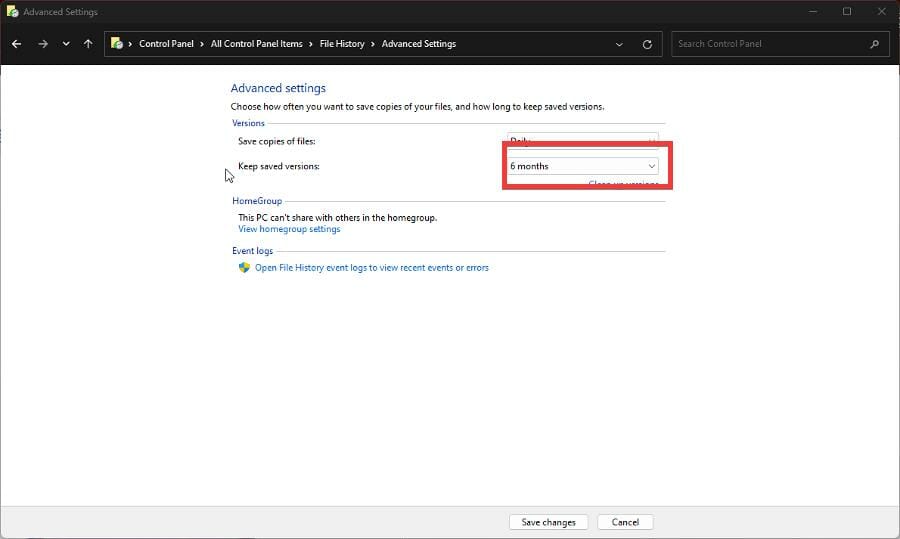Open View homegroup settings link

tap(289, 229)
